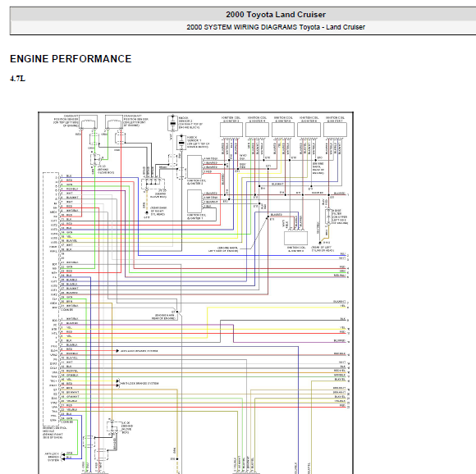The image size is (476, 474).
Task: Click the lower-right ignition coil box under red-black wires
Action: [295, 238]
